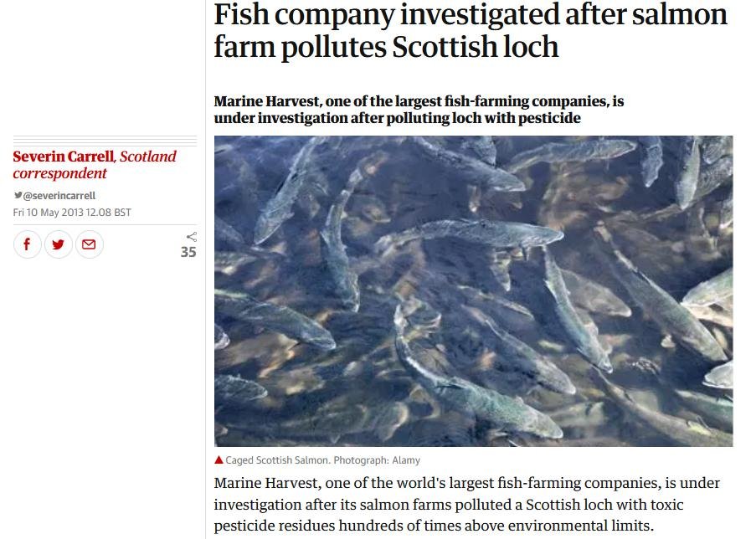The height and width of the screenshot is (539, 756).
Task: Click 'world's largest fish-farming companies' in body text
Action: pyautogui.click(x=455, y=484)
